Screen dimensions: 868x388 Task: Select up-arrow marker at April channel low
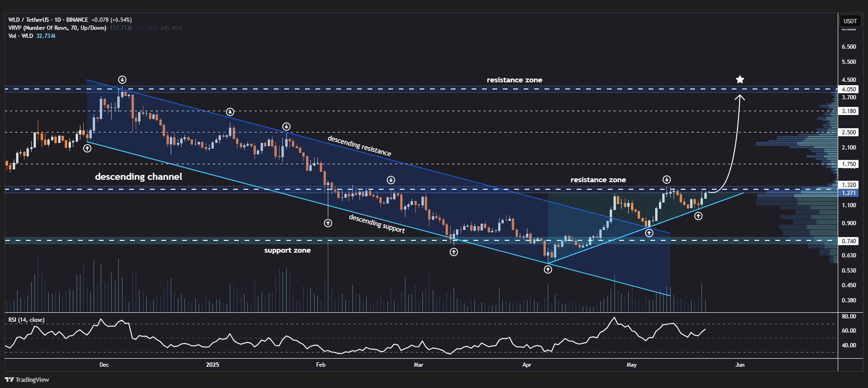(x=548, y=269)
